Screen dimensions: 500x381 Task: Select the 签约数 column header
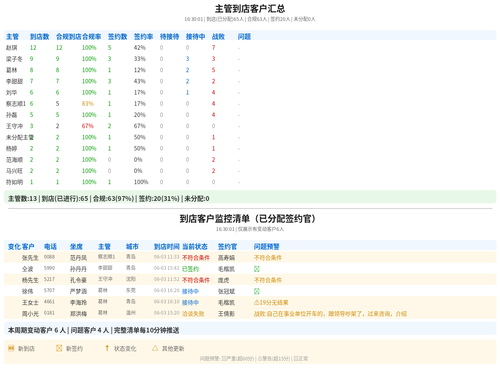point(118,36)
